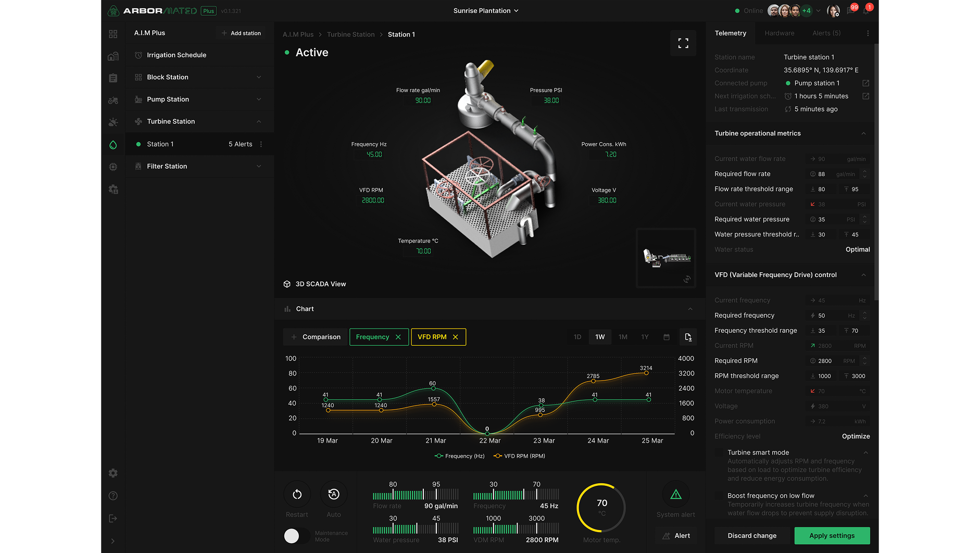980x553 pixels.
Task: Toggle Maintenance Mode switch
Action: 297,536
